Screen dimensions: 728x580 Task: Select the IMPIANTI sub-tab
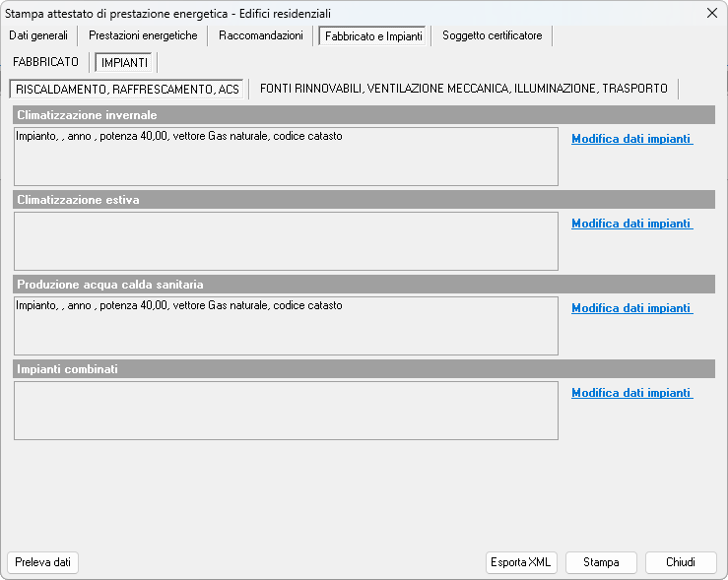[x=125, y=63]
